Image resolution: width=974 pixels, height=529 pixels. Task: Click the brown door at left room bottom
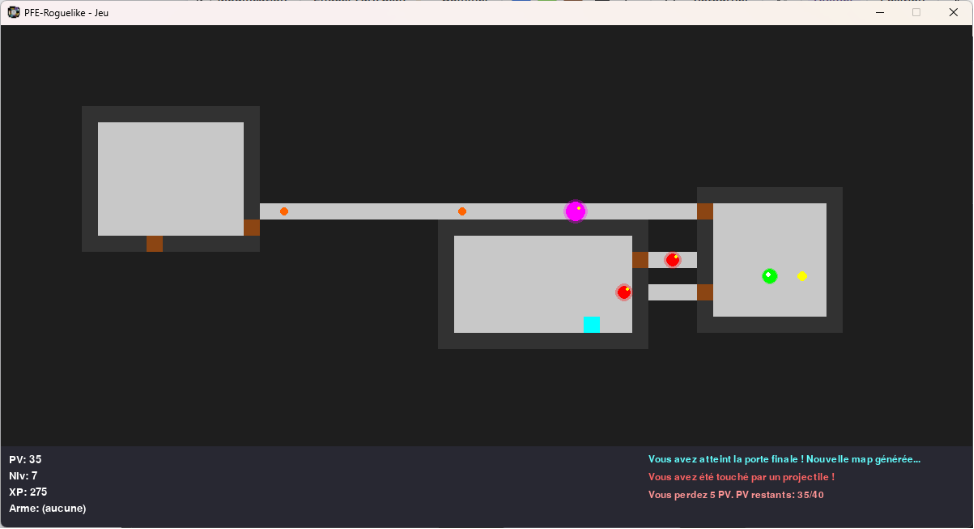click(155, 243)
